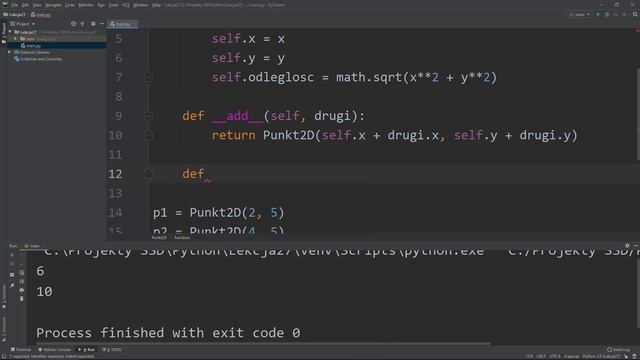Screen dimensions: 640x360
Task: Click on the __add__ method name
Action: click(238, 116)
